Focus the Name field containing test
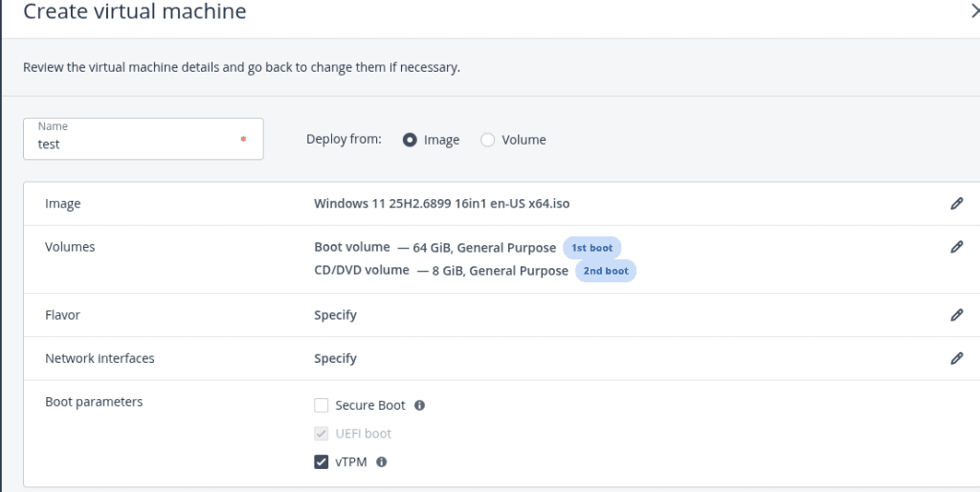The height and width of the screenshot is (492, 980). [134, 145]
